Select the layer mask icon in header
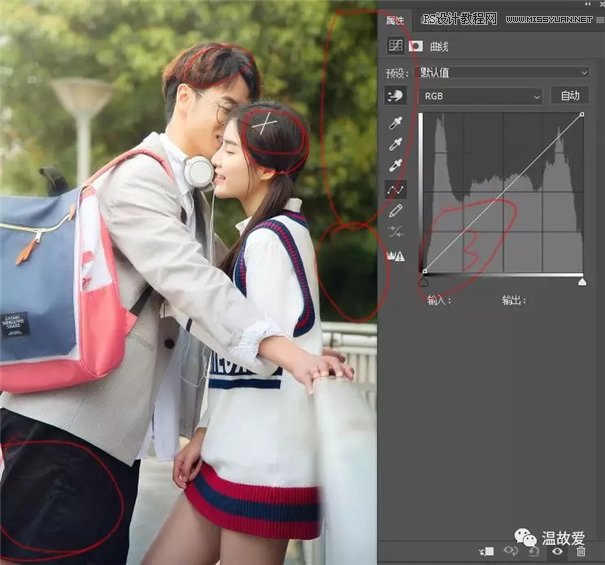 415,45
